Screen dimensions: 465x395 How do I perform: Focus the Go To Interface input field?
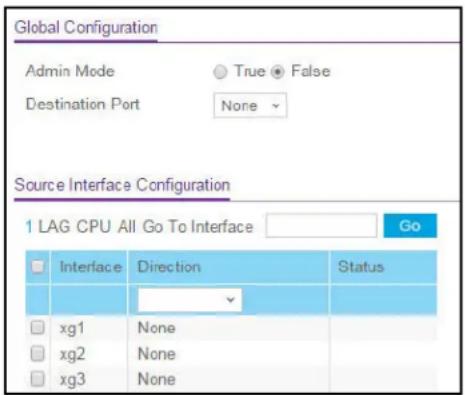321,226
